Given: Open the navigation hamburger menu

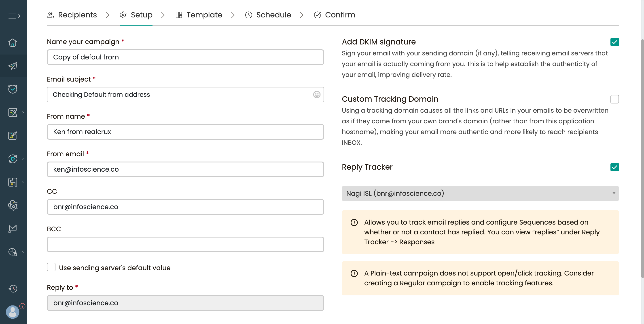Looking at the screenshot, I should coord(13,16).
